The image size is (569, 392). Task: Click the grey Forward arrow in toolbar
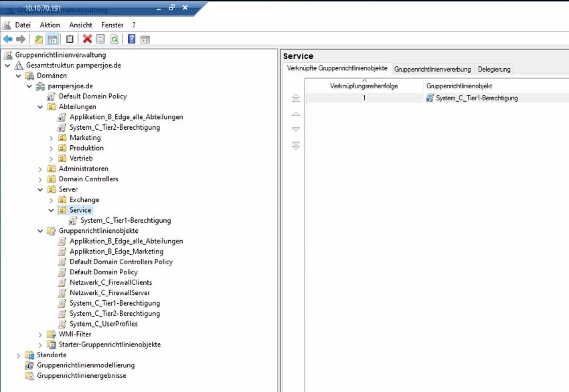click(21, 39)
